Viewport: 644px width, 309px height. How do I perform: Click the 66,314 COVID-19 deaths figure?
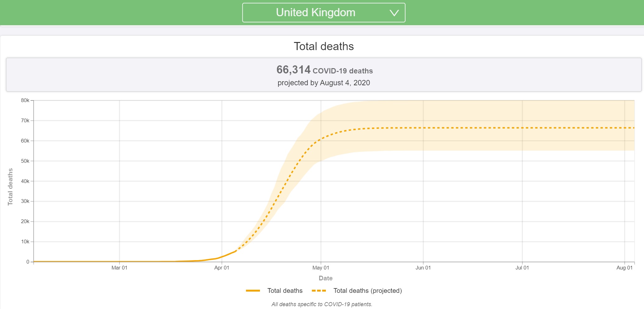click(324, 70)
